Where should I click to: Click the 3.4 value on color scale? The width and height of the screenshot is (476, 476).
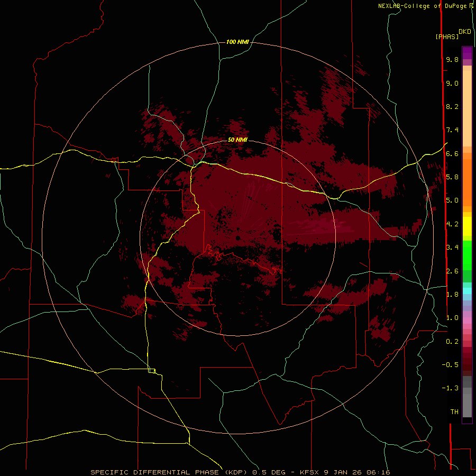coord(452,248)
